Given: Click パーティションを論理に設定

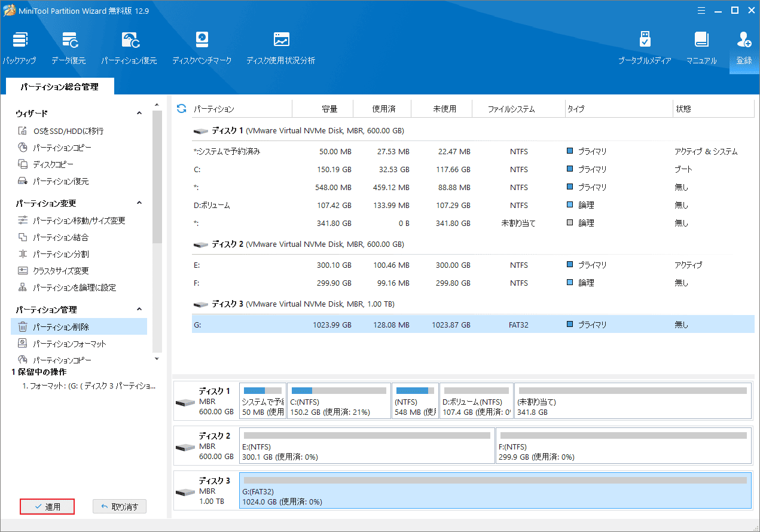Looking at the screenshot, I should tap(67, 288).
